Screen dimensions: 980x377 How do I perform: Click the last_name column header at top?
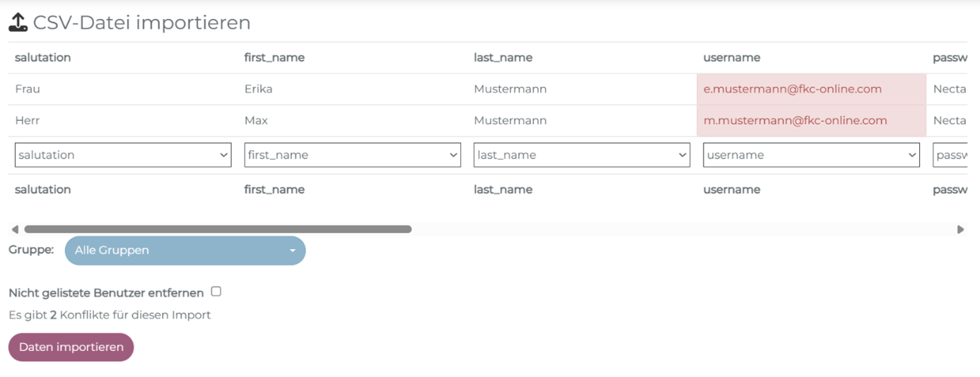(503, 57)
